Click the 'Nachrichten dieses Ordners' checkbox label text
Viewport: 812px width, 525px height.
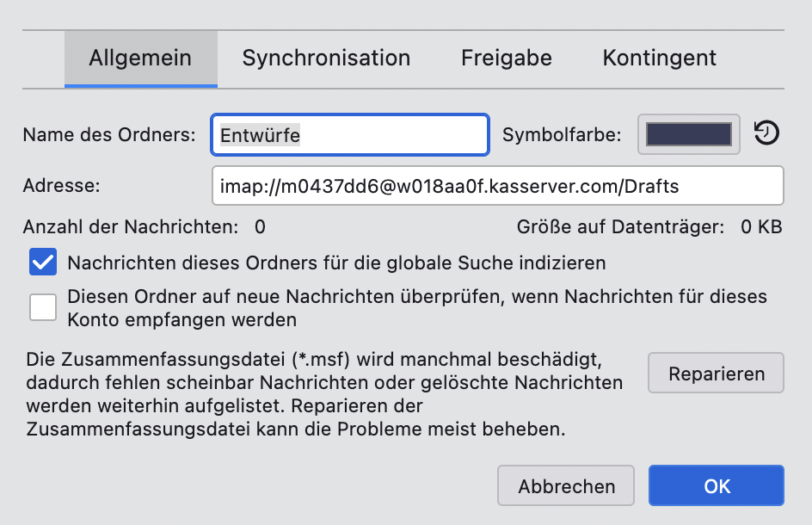click(336, 262)
